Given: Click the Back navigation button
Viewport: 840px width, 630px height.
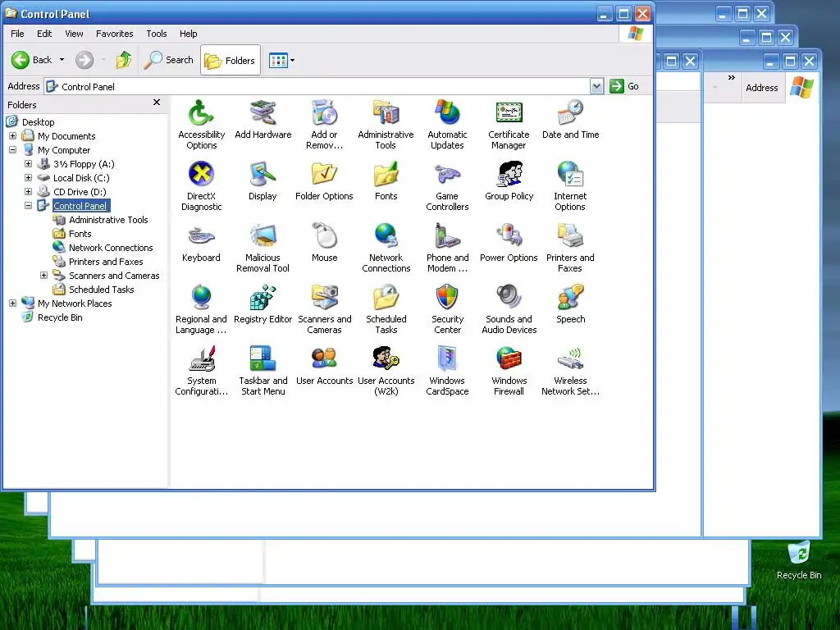Looking at the screenshot, I should coord(32,60).
